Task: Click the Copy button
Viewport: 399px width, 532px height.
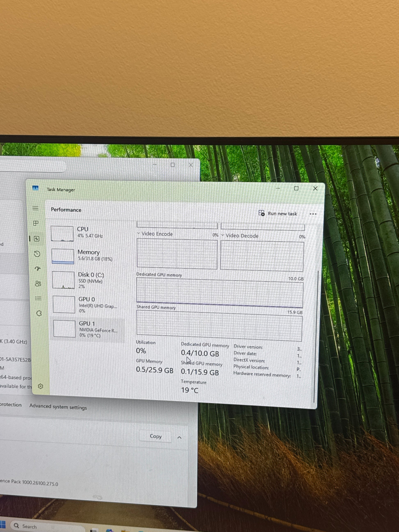Action: pyautogui.click(x=155, y=436)
